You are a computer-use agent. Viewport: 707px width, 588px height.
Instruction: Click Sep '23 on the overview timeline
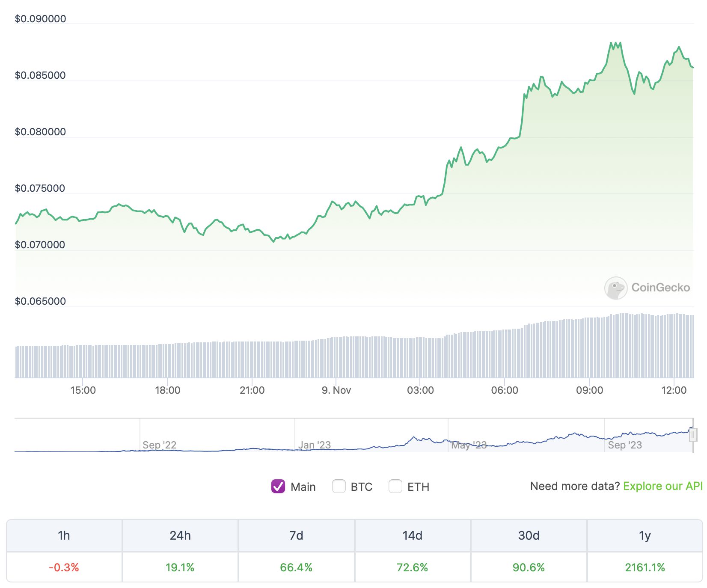625,445
